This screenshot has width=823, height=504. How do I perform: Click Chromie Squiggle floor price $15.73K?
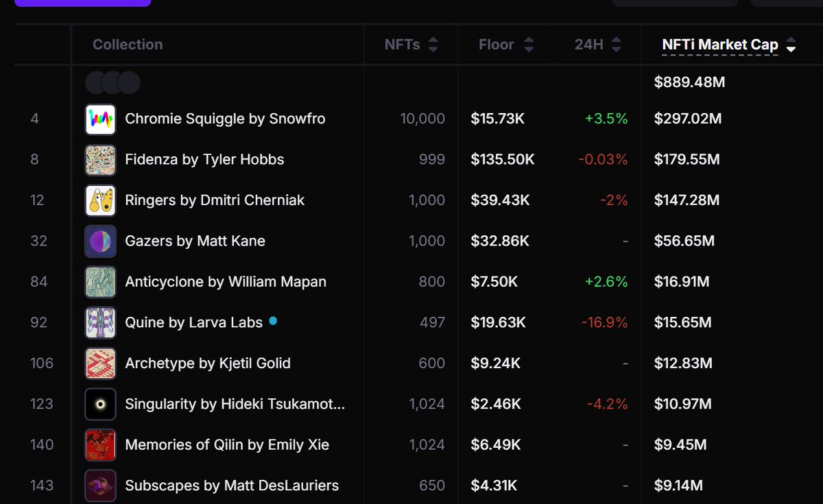pos(497,119)
